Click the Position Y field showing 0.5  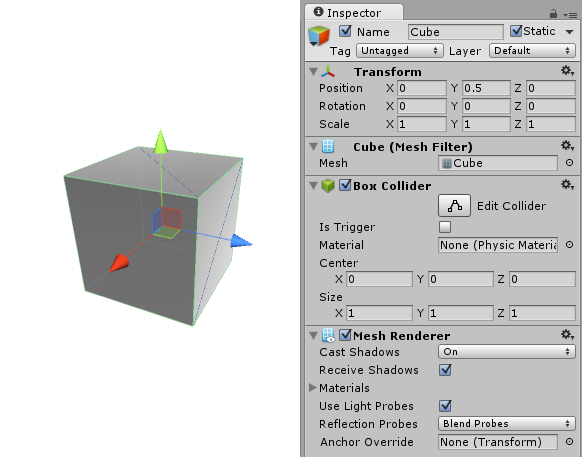tap(486, 88)
